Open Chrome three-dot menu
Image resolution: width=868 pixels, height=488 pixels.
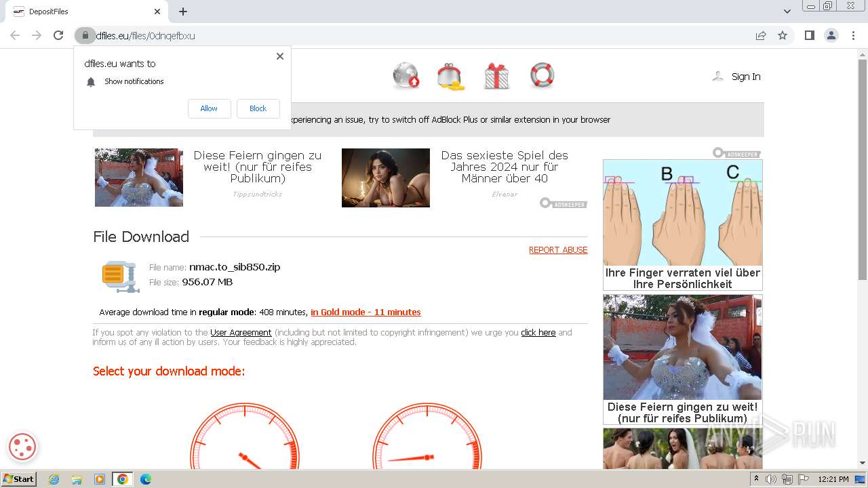point(853,35)
